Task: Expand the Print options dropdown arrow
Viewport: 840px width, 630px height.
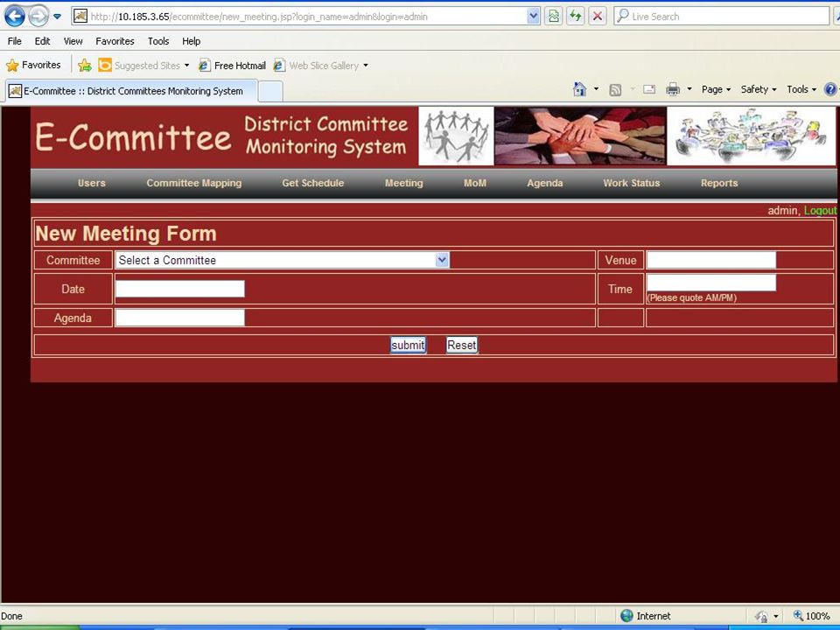Action: (x=689, y=89)
